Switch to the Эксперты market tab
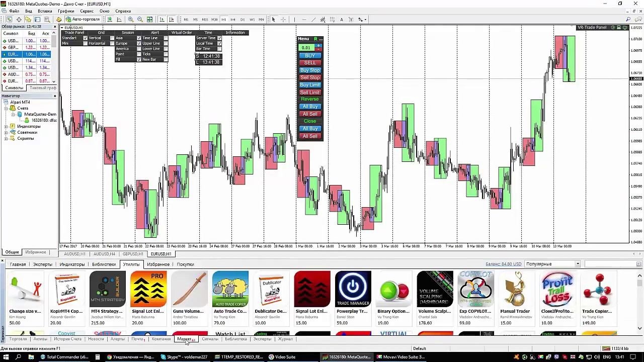The height and width of the screenshot is (362, 644). (x=43, y=264)
